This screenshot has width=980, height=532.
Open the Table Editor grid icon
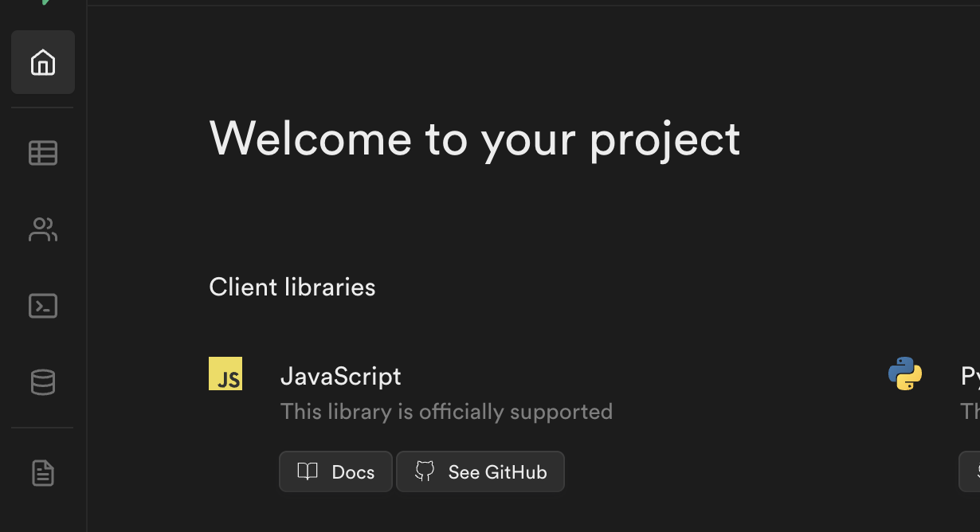click(x=43, y=153)
